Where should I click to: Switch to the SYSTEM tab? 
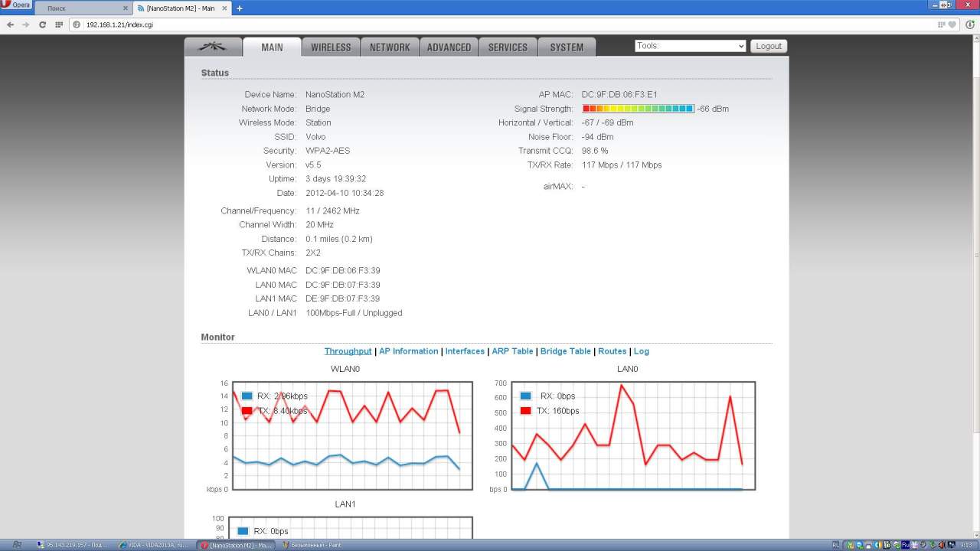[x=567, y=47]
